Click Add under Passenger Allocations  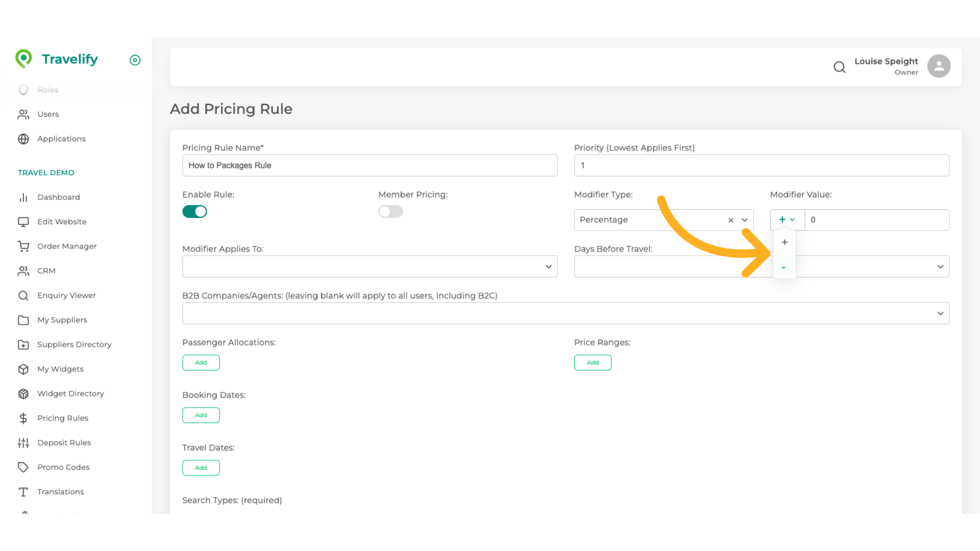tap(201, 362)
